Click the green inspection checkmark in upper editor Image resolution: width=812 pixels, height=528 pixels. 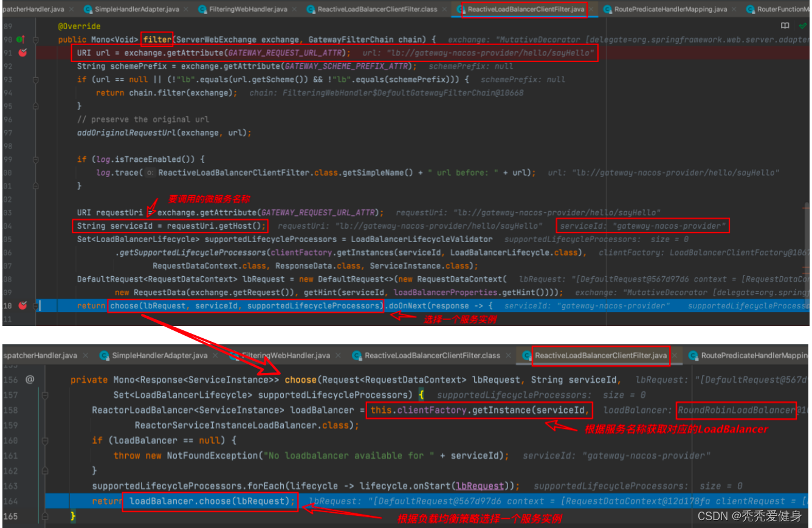(802, 26)
